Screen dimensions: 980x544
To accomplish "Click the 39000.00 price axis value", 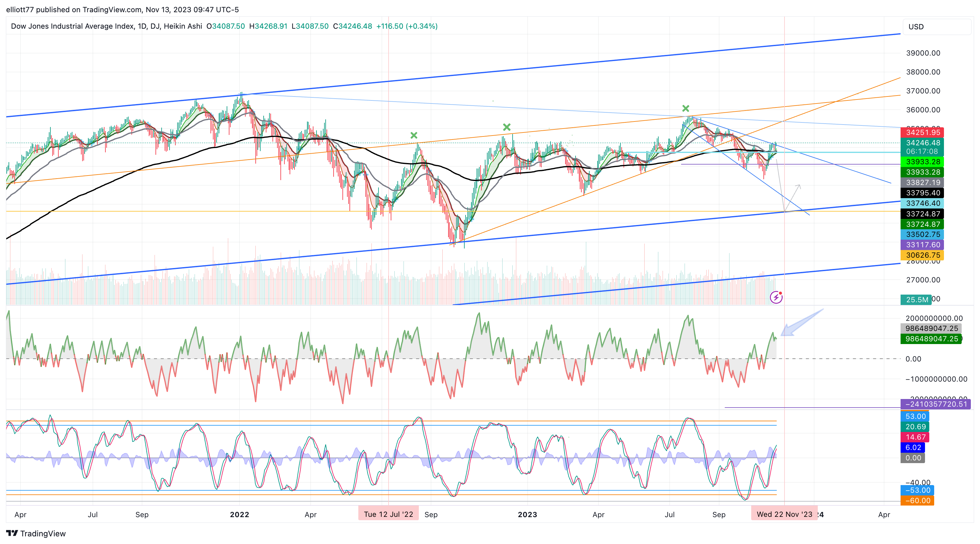I will (x=923, y=53).
